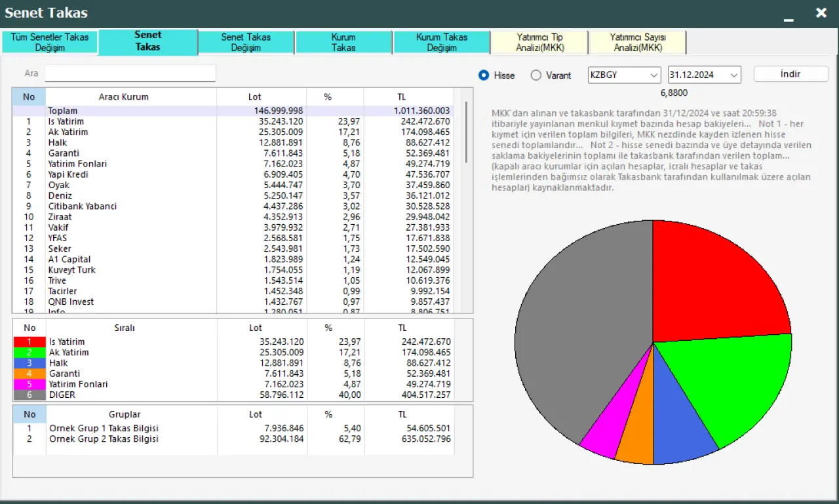Select the Hisse radio button
The height and width of the screenshot is (504, 839).
point(484,75)
